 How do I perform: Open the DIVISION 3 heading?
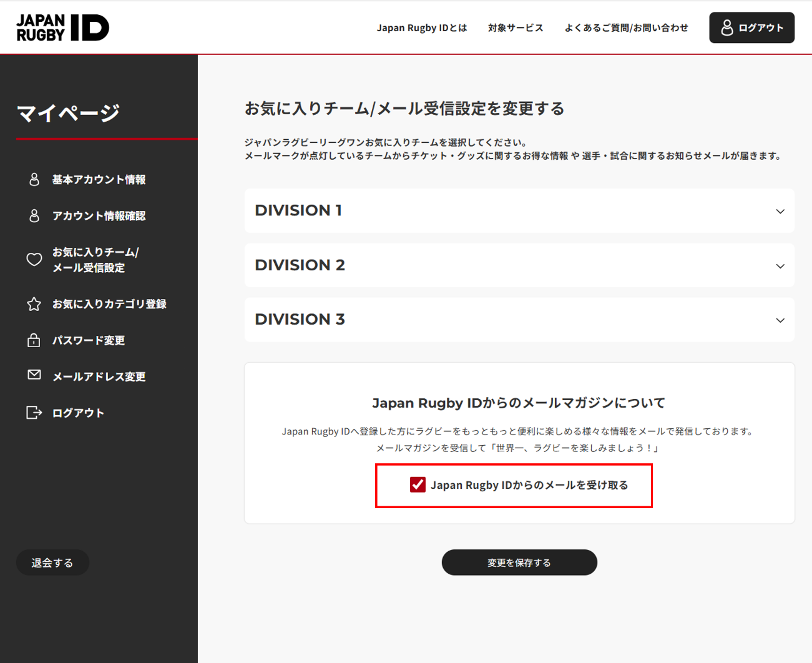[x=300, y=320]
